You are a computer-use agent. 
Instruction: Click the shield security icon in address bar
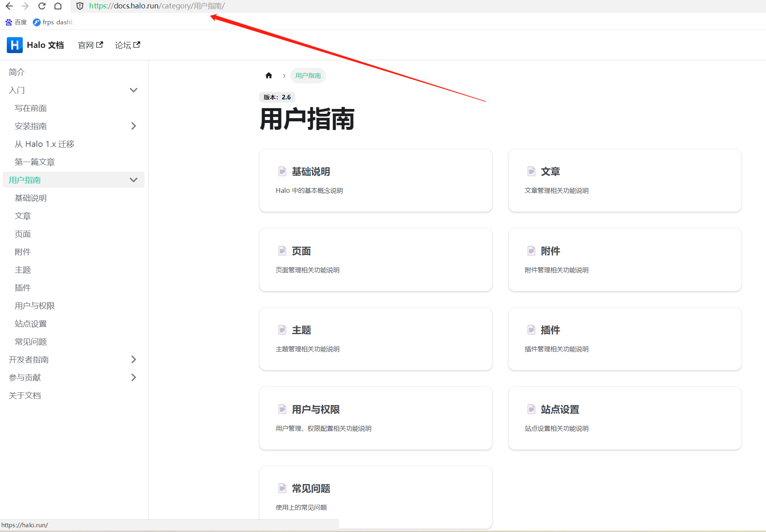(x=80, y=6)
